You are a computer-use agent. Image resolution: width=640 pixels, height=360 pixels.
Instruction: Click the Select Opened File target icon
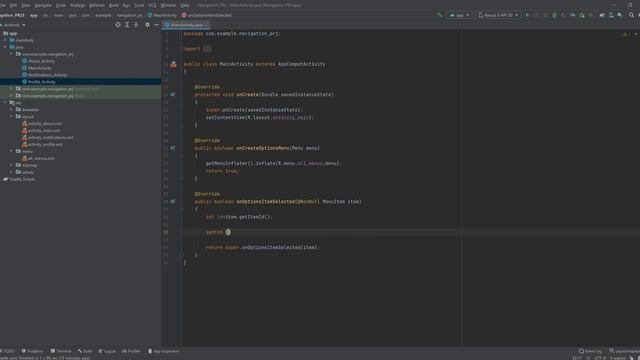pos(118,25)
